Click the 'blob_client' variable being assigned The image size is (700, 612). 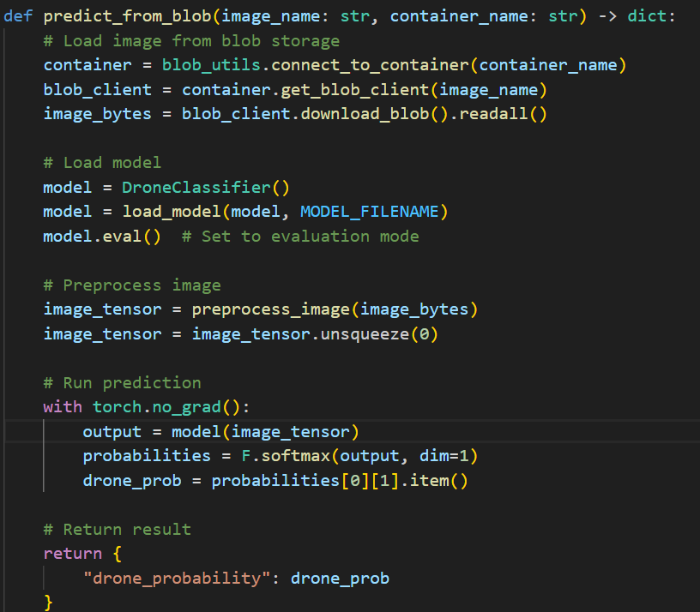97,90
